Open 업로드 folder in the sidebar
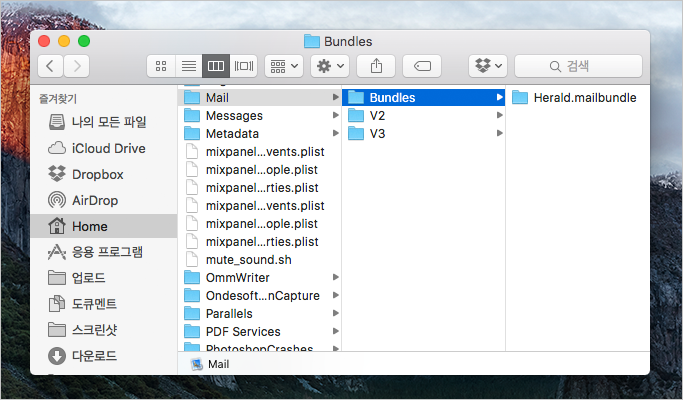The image size is (683, 400). pyautogui.click(x=104, y=278)
